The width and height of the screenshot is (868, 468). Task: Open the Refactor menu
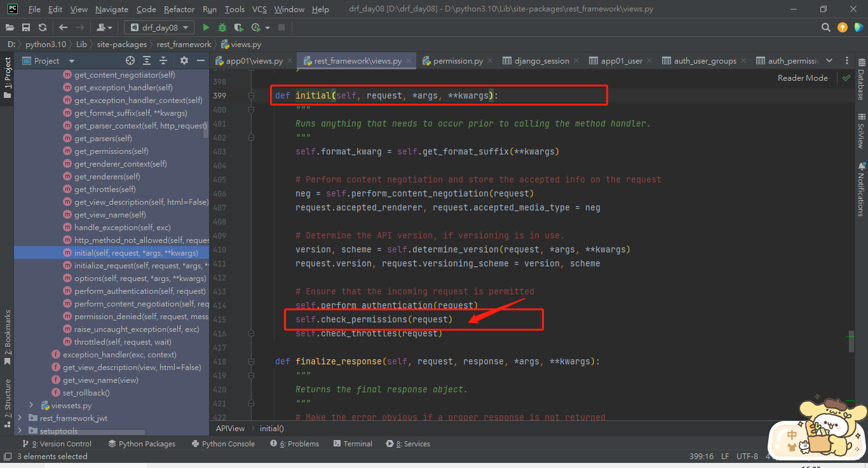coord(179,9)
